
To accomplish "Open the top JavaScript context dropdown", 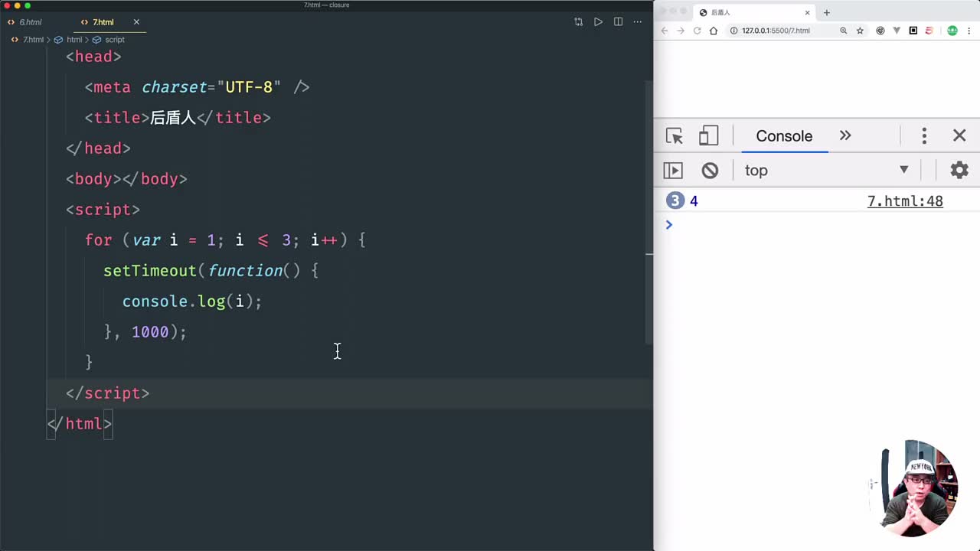I will click(827, 170).
